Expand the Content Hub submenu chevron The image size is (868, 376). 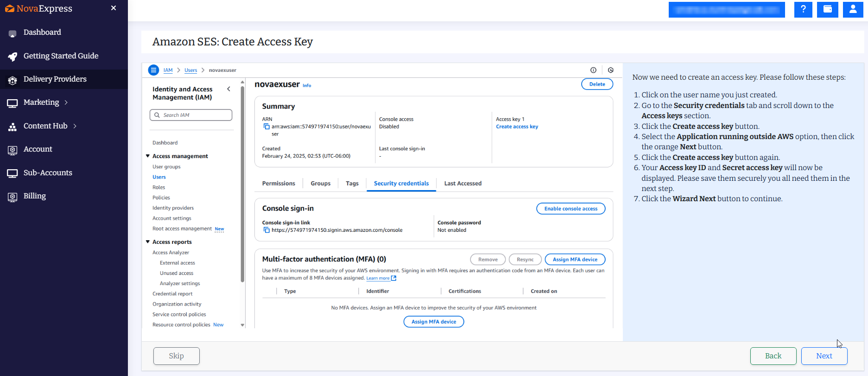click(75, 126)
